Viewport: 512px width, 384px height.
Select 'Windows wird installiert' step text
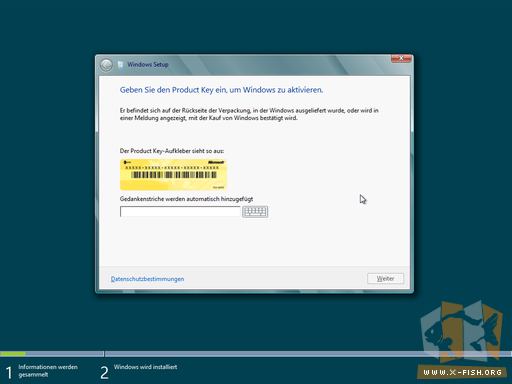pos(145,367)
